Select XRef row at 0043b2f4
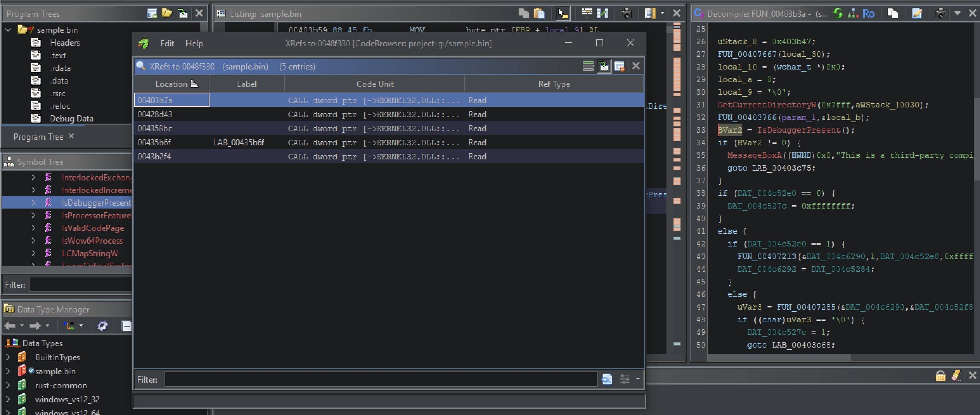This screenshot has width=980, height=415. [389, 156]
